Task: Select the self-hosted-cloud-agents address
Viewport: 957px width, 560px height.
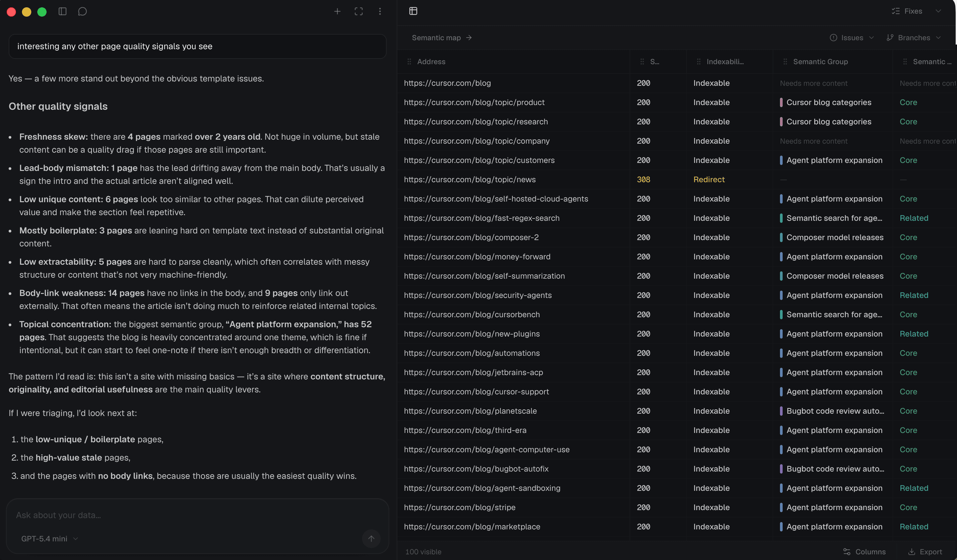Action: [x=495, y=199]
